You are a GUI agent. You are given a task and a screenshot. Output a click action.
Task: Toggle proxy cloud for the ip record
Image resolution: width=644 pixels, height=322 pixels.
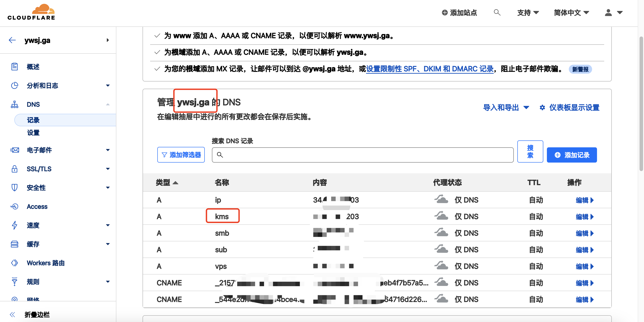(441, 200)
